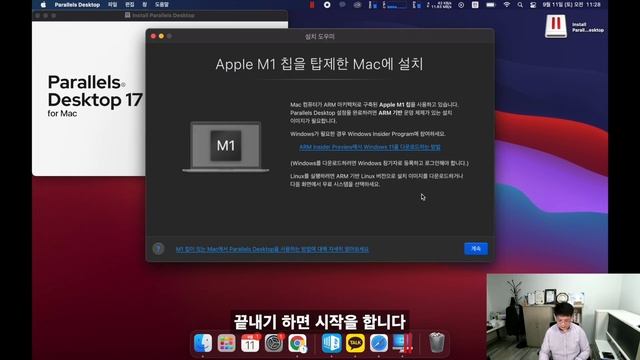The width and height of the screenshot is (640, 360).
Task: Open the Apple menu
Action: pos(44,5)
